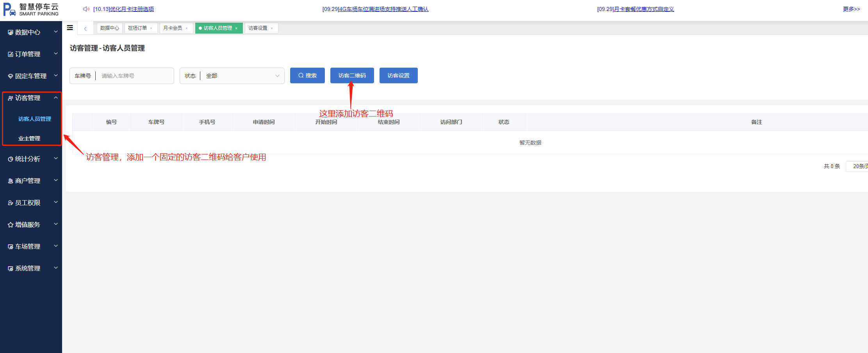Switch to the 数据中心 tab
The height and width of the screenshot is (353, 868).
pos(110,28)
